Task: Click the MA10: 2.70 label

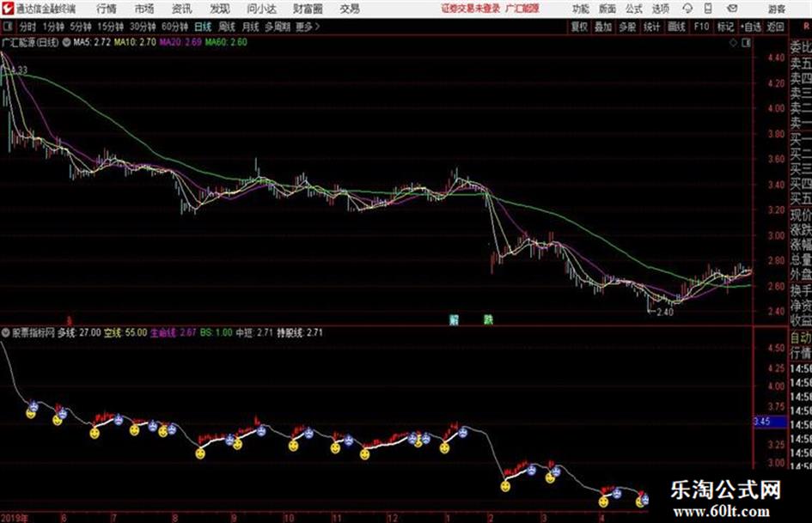Action: pyautogui.click(x=135, y=42)
